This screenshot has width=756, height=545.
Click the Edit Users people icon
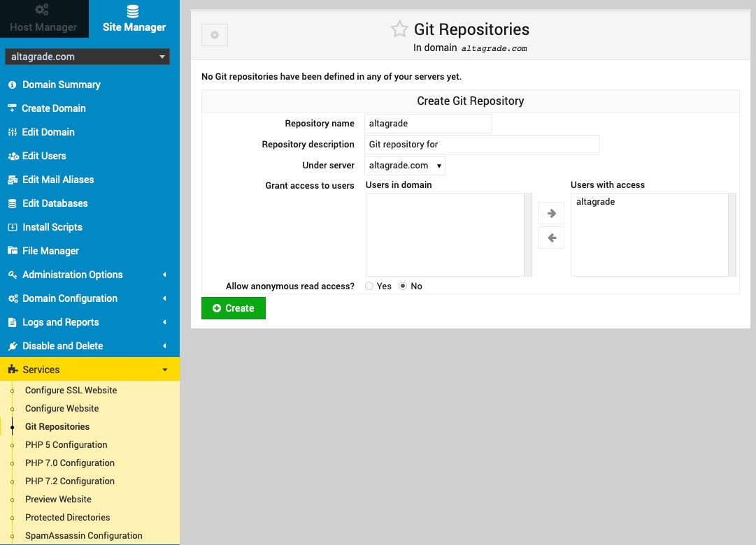(x=13, y=156)
